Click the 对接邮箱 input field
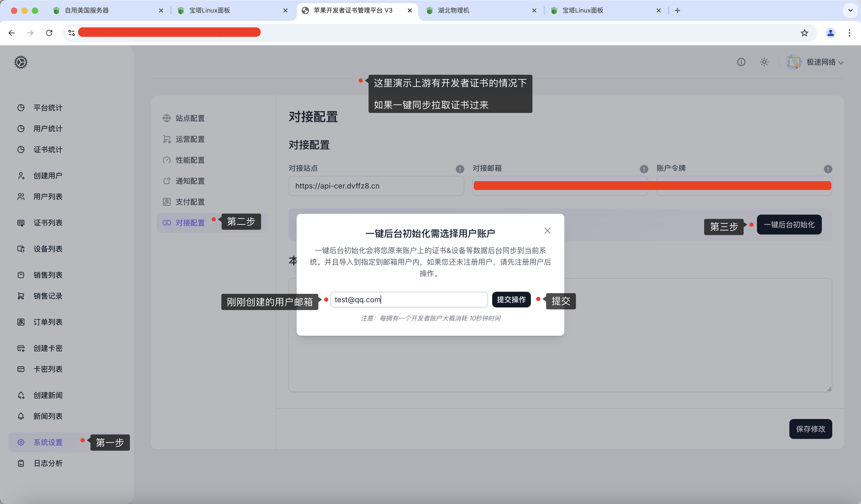The image size is (861, 504). pos(560,186)
